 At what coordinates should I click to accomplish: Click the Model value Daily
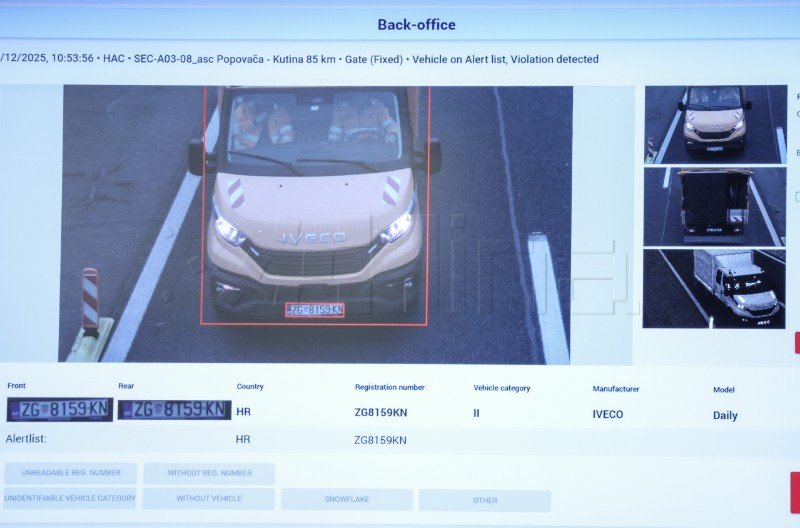click(x=725, y=415)
